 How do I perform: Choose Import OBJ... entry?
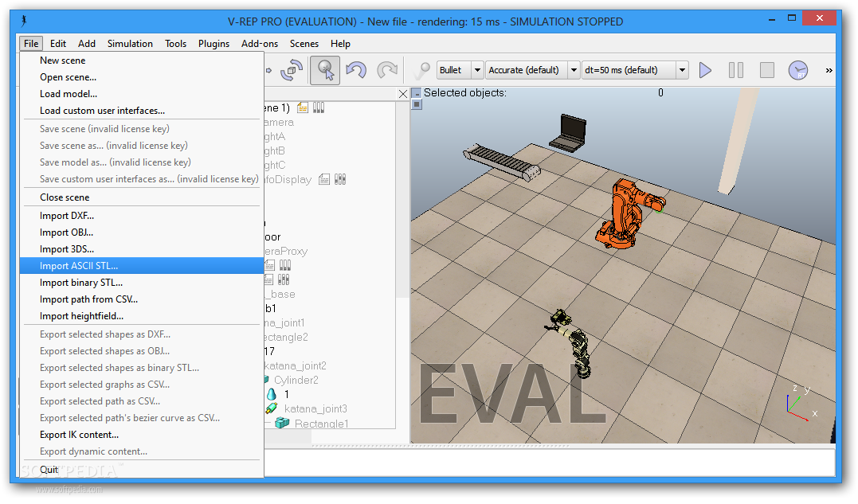[142, 232]
